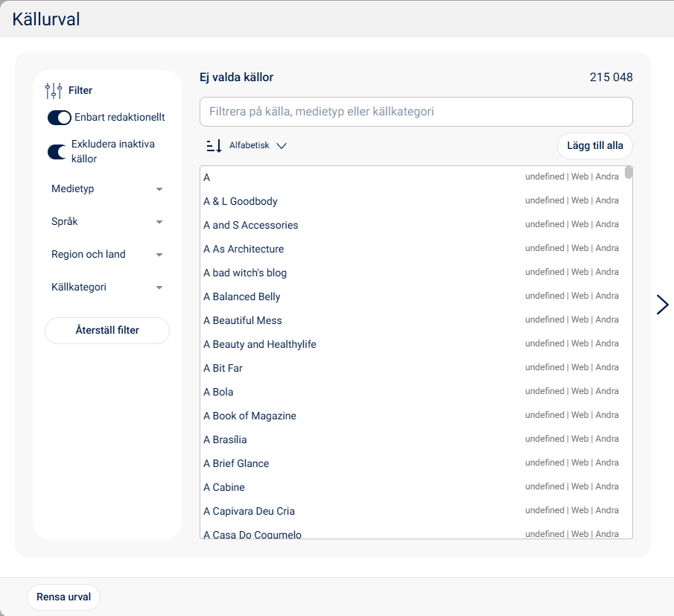The width and height of the screenshot is (674, 616).
Task: Open the Alfabetisk sorting dropdown
Action: [258, 145]
